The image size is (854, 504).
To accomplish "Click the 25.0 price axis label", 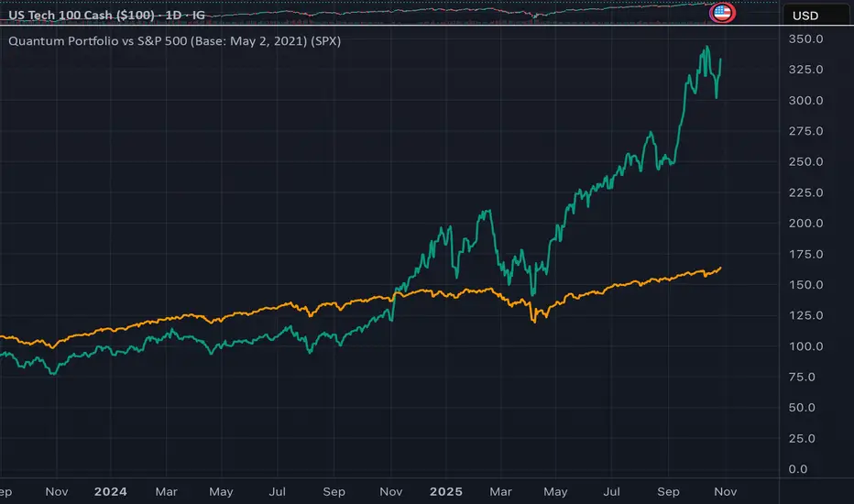I will [802, 438].
